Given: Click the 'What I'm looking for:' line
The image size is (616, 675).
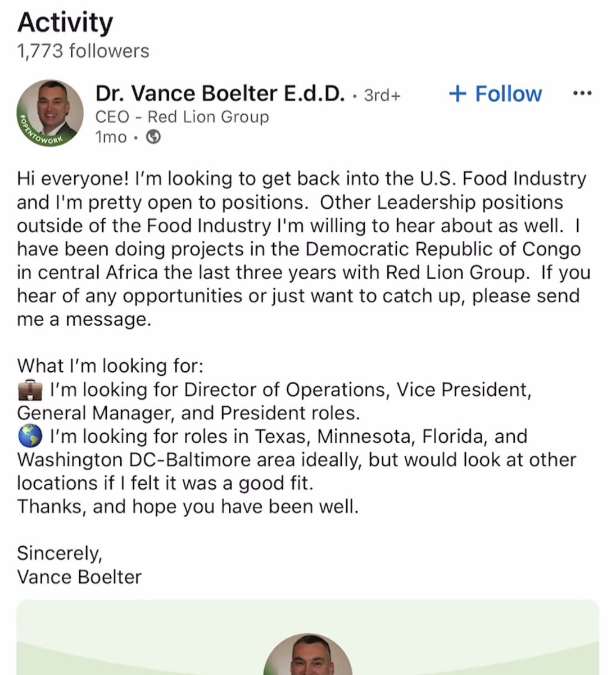Looking at the screenshot, I should pyautogui.click(x=110, y=366).
